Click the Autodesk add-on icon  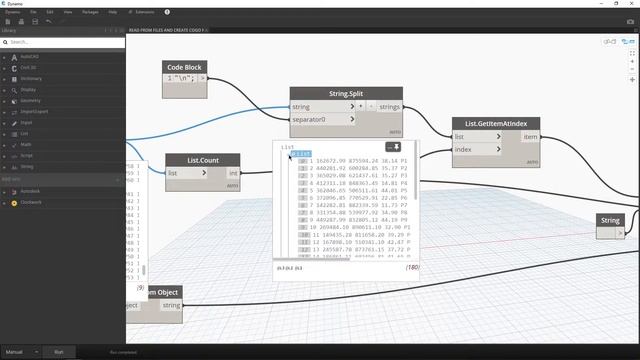click(14, 192)
